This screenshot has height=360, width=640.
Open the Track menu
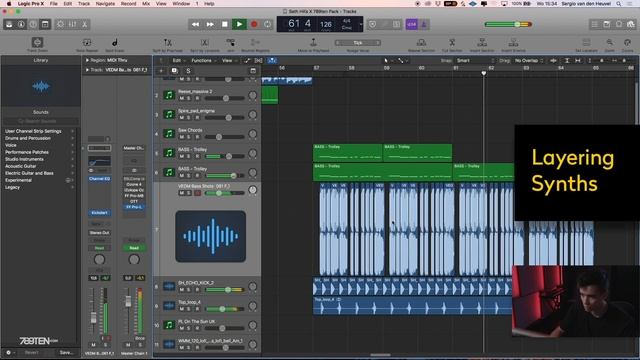[84, 4]
